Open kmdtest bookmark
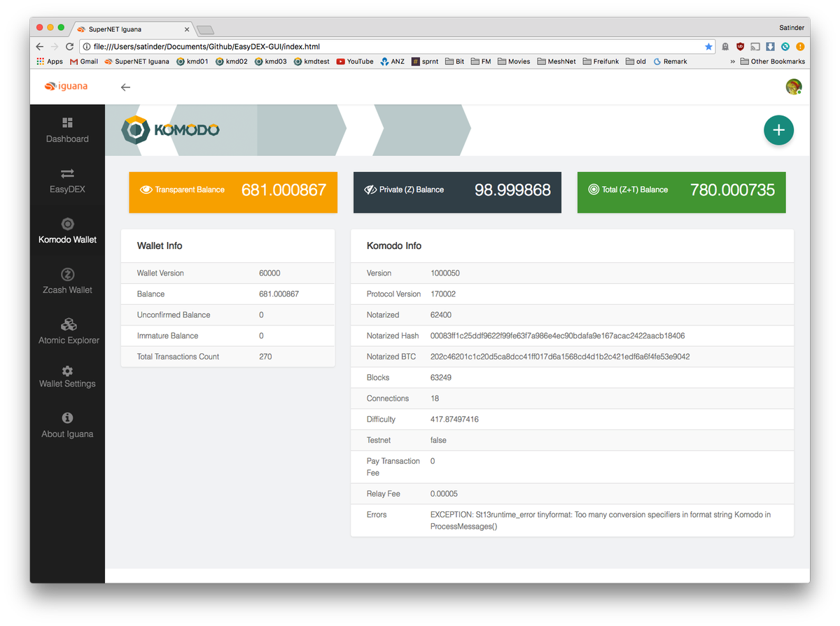 [311, 62]
